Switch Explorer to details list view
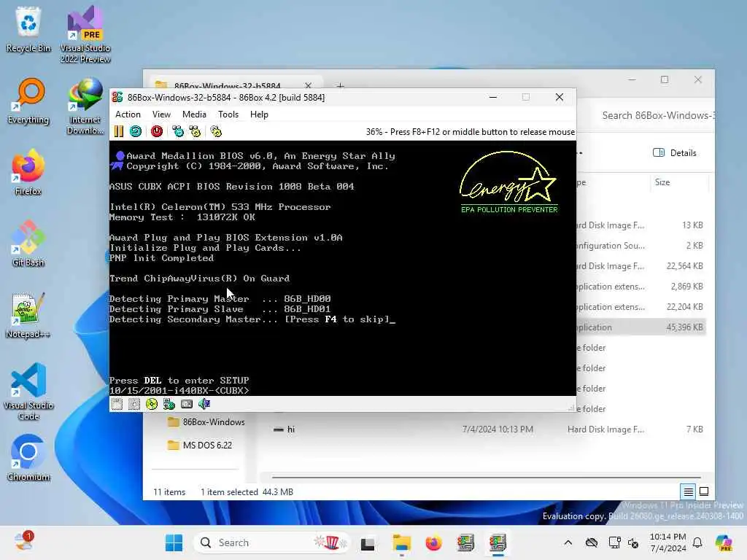747x560 pixels. (x=689, y=491)
